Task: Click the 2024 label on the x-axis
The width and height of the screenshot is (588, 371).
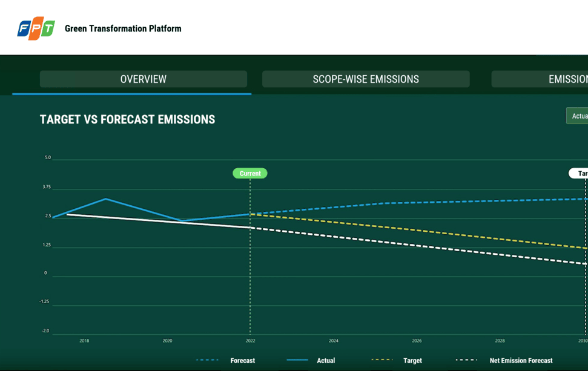Action: (x=334, y=341)
